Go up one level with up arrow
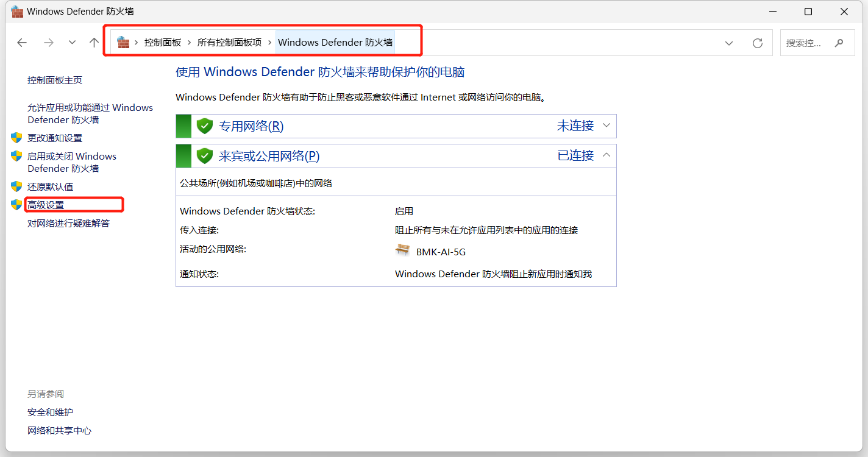Image resolution: width=868 pixels, height=457 pixels. (94, 43)
